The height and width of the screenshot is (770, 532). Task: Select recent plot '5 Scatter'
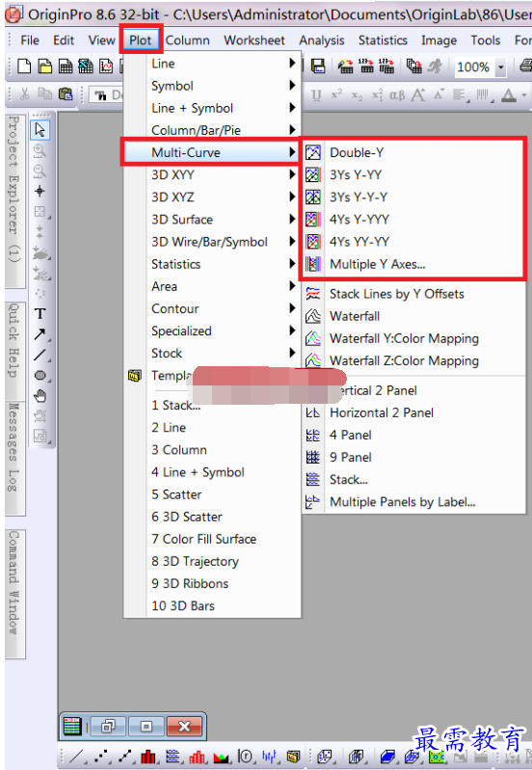212,494
